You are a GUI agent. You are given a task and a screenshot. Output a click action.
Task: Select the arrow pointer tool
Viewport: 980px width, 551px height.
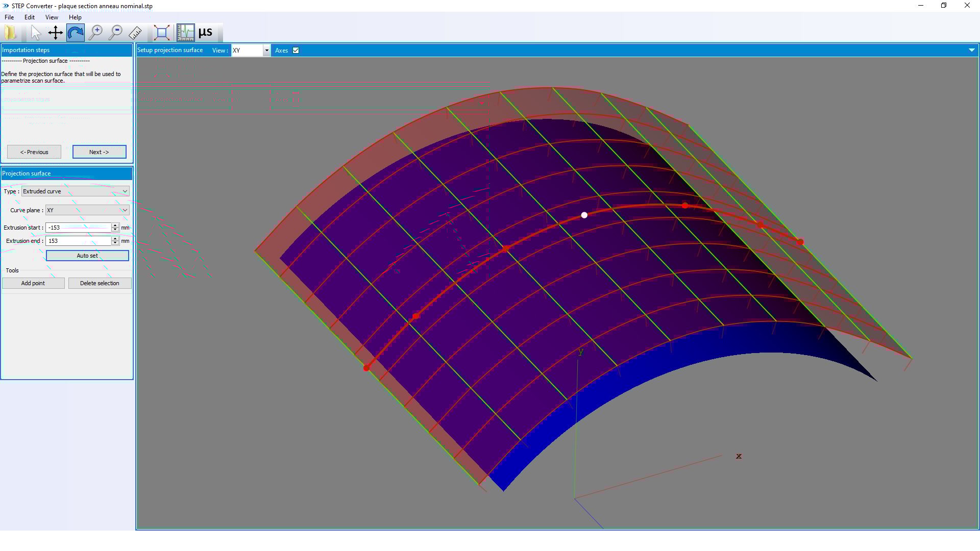35,32
